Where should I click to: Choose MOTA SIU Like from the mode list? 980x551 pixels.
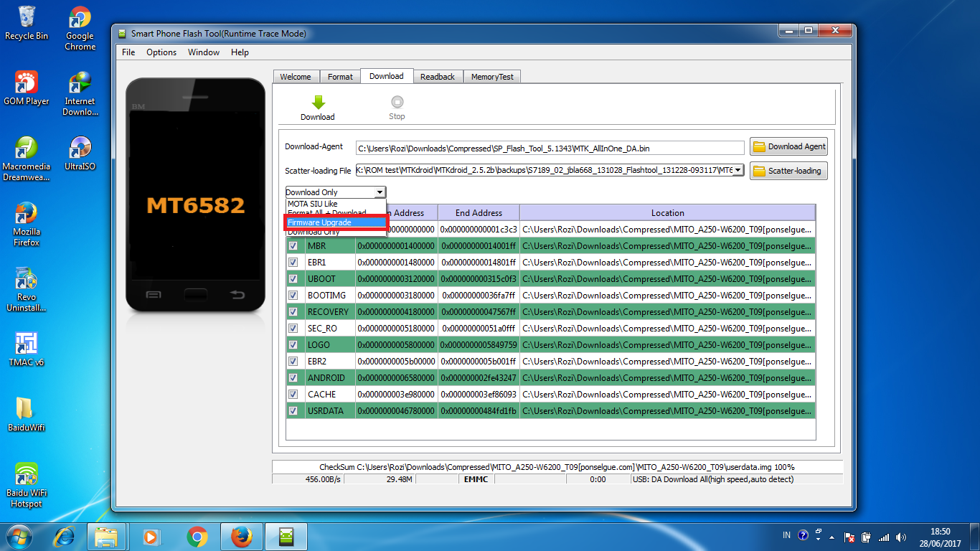click(x=336, y=204)
